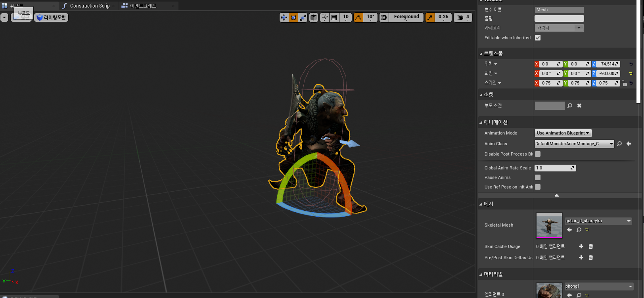The height and width of the screenshot is (298, 644).
Task: Close the Construction Script tab
Action: coord(114,6)
